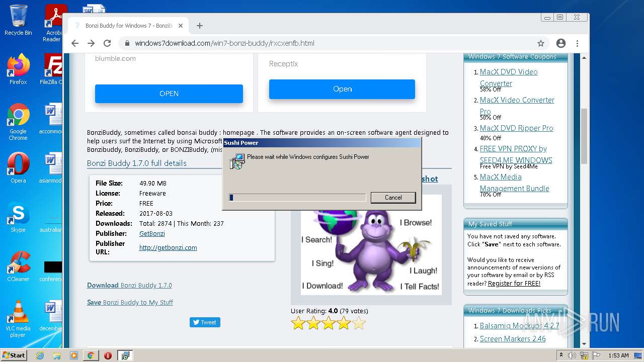Click the page vertical scrollbar thumb
Screen dimensions: 644x362
pos(584,136)
